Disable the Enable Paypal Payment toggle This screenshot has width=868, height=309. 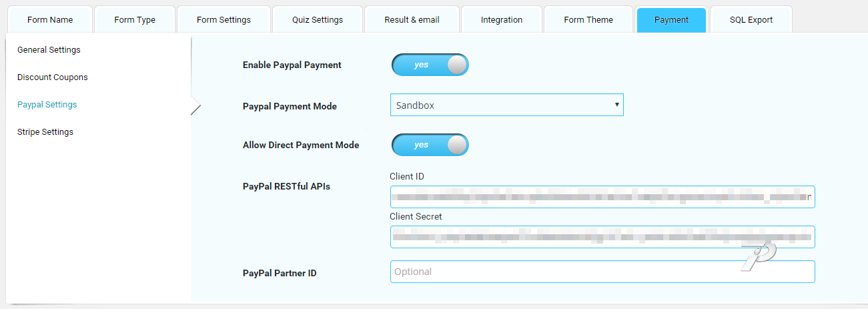pos(430,65)
